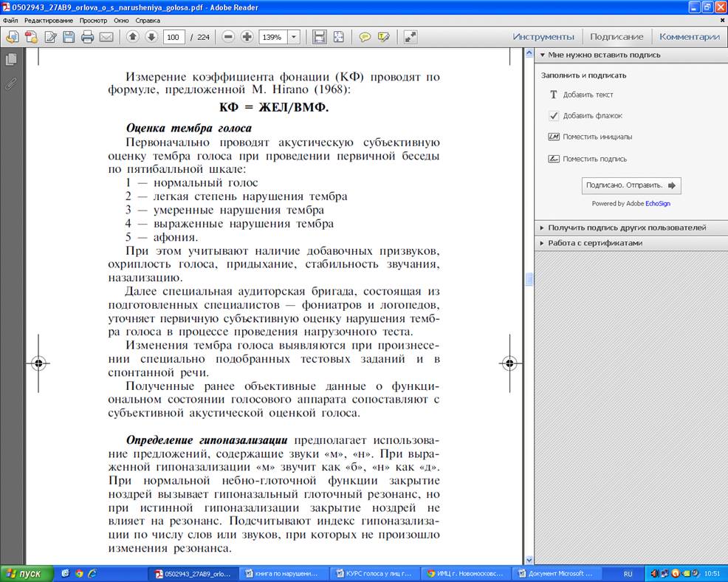Open page thumbnails in the left sidebar
Viewport: 728px width, 582px height.
11,59
